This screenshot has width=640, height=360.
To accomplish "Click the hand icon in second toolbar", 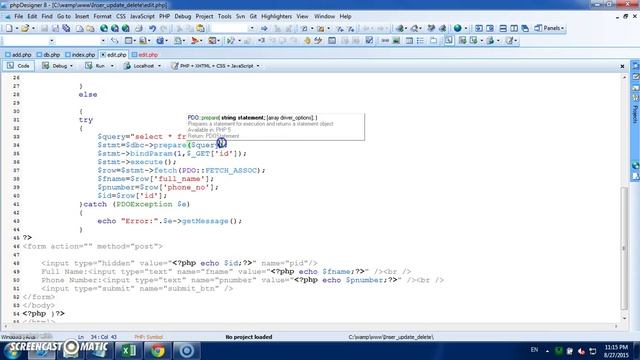I will tap(307, 40).
